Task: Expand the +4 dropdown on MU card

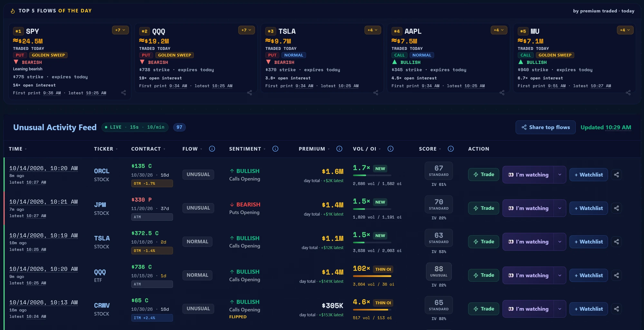Action: click(x=625, y=30)
